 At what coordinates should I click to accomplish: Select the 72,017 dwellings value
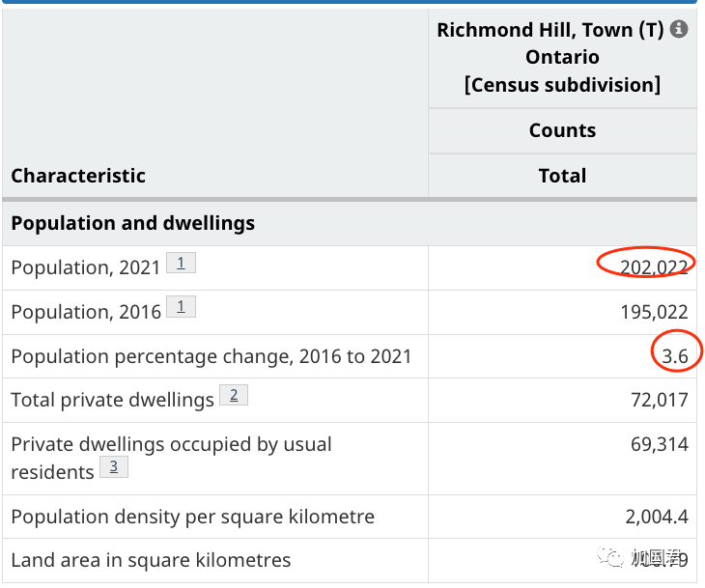coord(660,400)
